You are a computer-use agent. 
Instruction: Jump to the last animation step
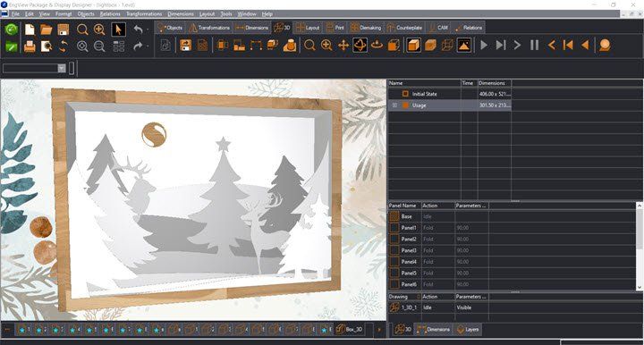click(500, 45)
